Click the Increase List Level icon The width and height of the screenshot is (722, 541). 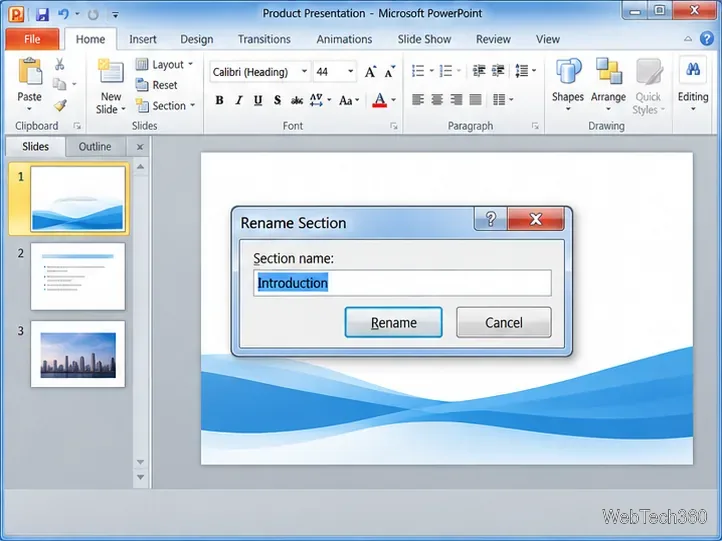[498, 71]
